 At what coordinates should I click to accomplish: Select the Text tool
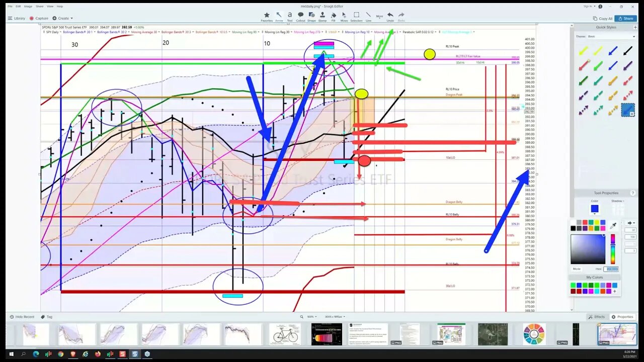290,17
